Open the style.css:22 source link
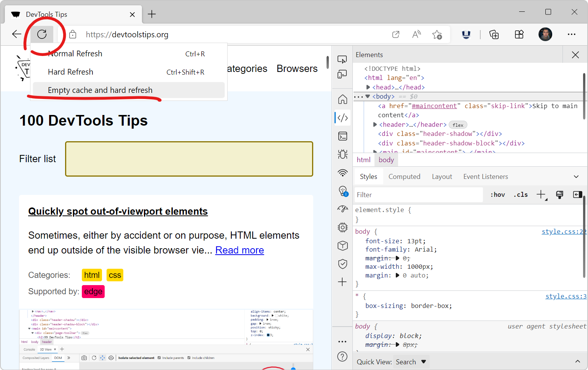 pos(564,231)
